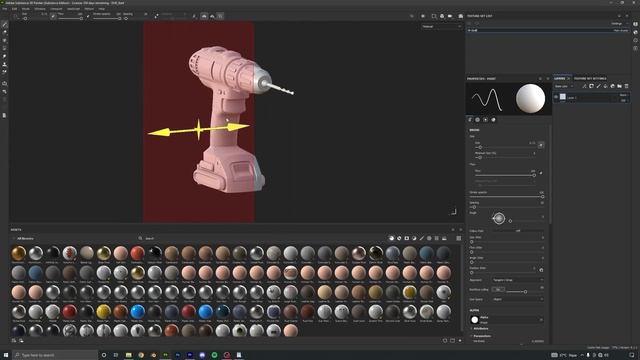Open brush settings tab in Properties
640x360 pixels.
pos(470,120)
